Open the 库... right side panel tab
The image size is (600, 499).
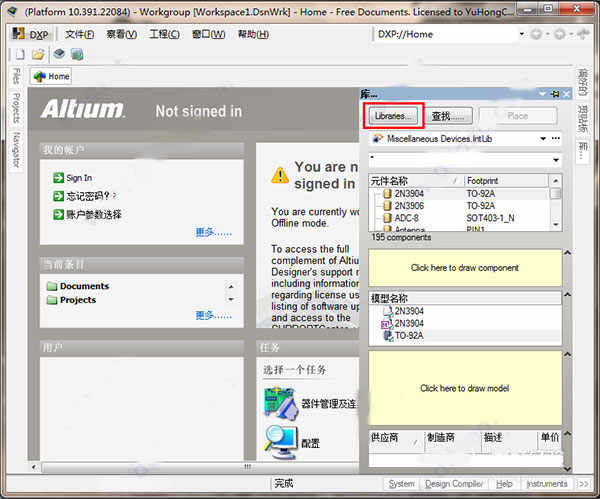coord(582,150)
